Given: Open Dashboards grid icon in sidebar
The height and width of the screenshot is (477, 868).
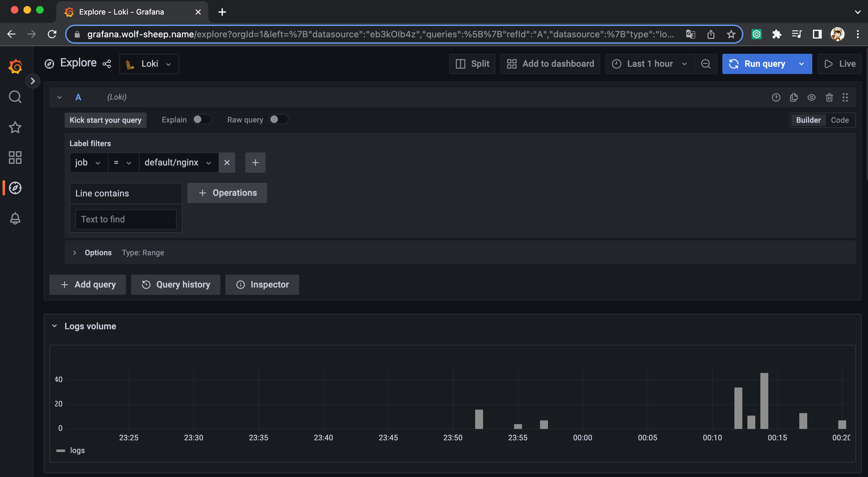Looking at the screenshot, I should pos(15,158).
